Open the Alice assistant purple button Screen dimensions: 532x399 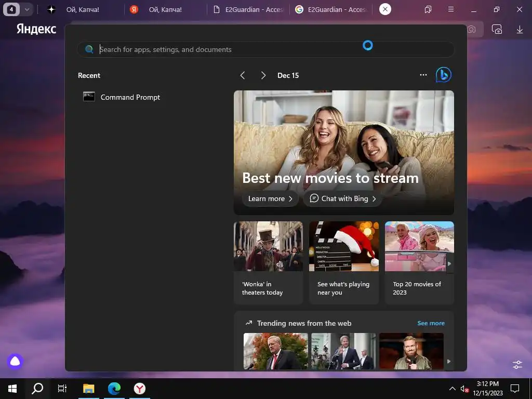(15, 362)
